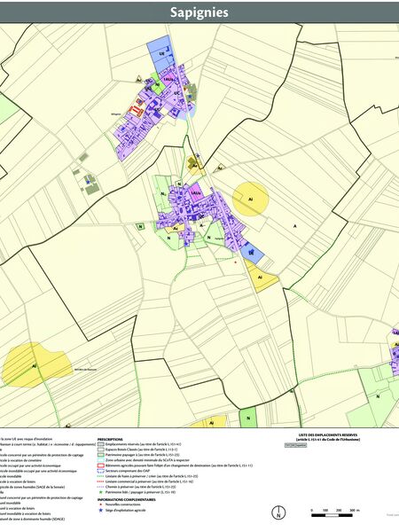Screen dimensions: 399x532
Task: Click the red-outlined Bâtiments agricoles legend symbol
Action: coord(100,465)
